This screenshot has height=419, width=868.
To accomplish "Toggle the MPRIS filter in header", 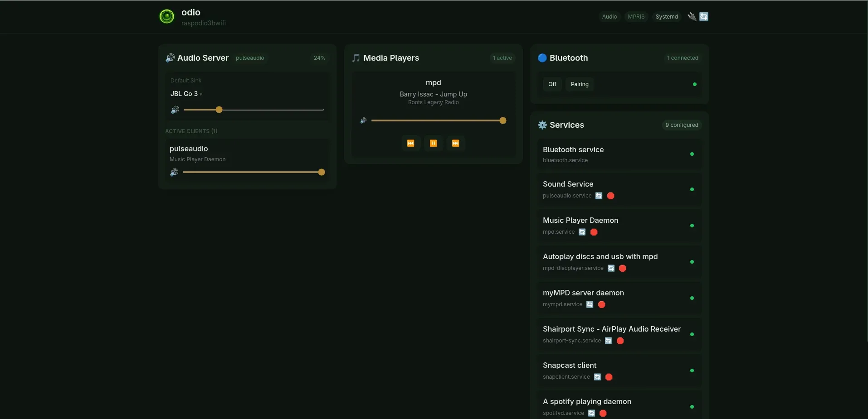I will (636, 17).
